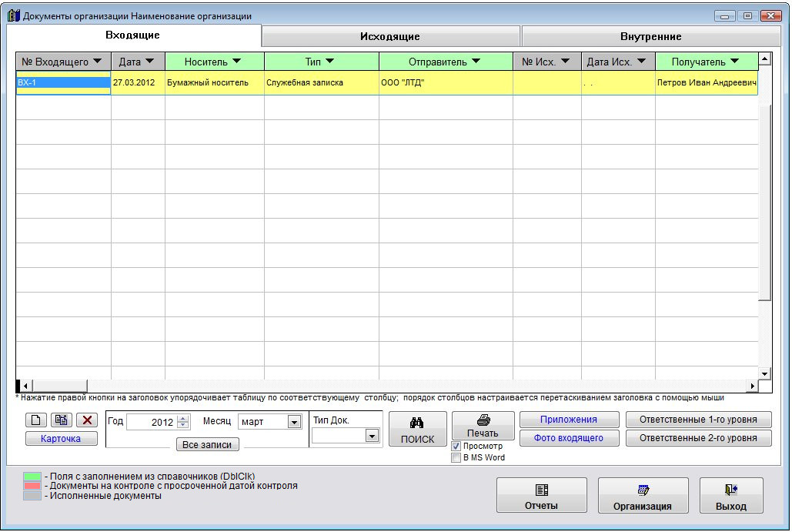
Task: Open the Носитель column header dropdown
Action: [x=237, y=62]
